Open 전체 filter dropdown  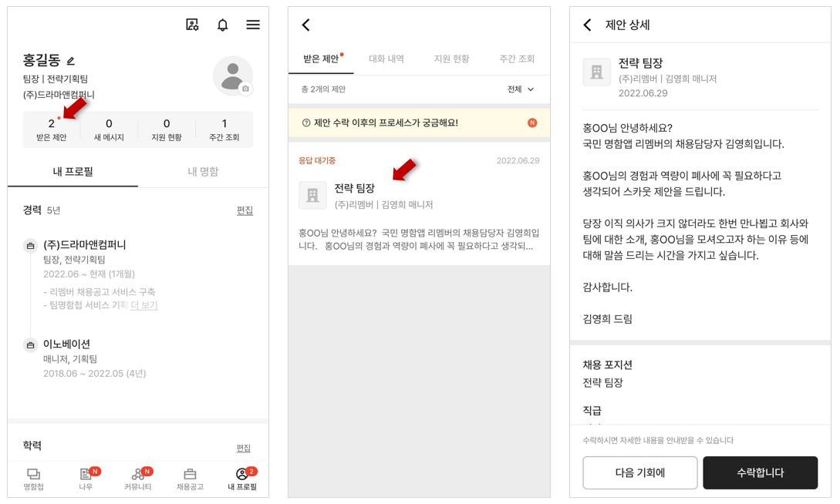(x=521, y=89)
